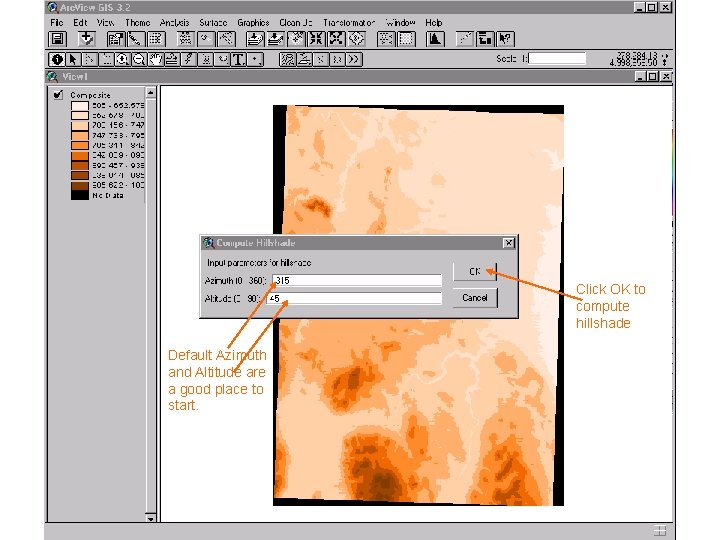Image resolution: width=720 pixels, height=540 pixels.
Task: Open the Analysis menu
Action: click(174, 22)
